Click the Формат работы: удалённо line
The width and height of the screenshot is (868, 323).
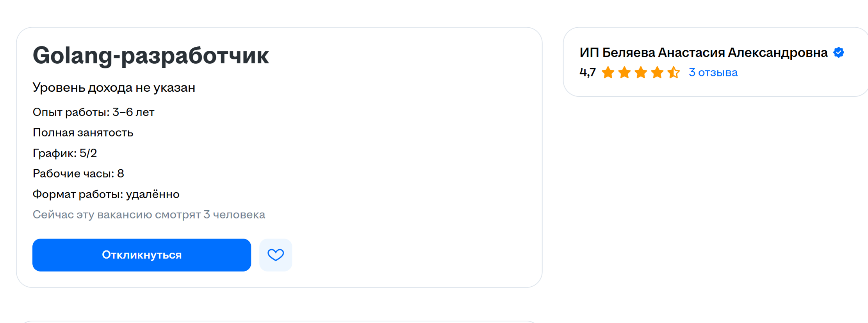coord(106,194)
